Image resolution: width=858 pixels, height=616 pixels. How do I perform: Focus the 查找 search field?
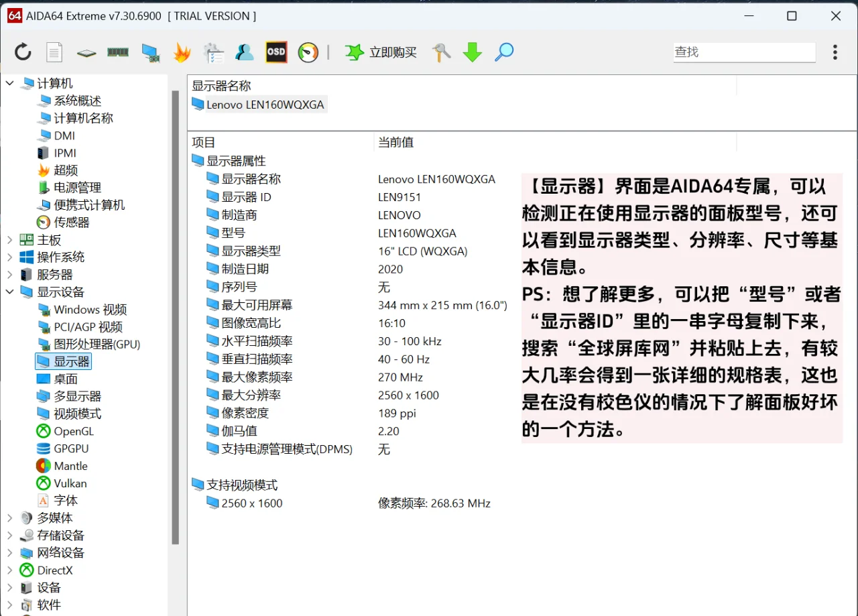click(745, 52)
